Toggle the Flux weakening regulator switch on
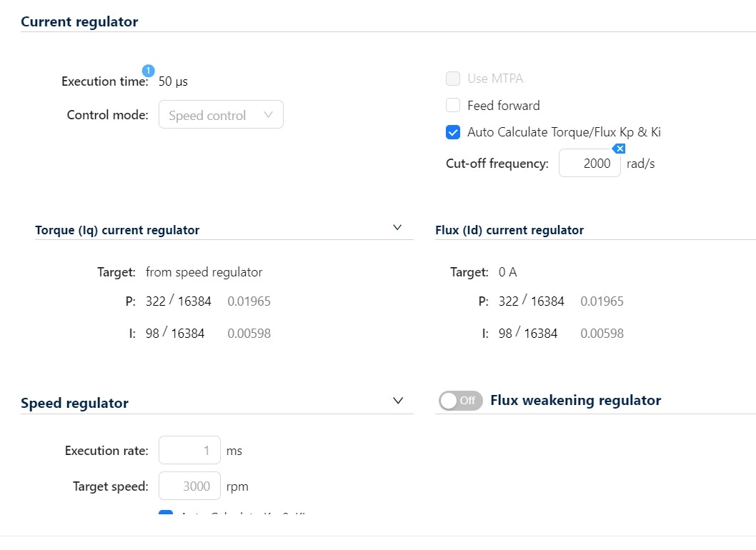This screenshot has height=550, width=756. (x=460, y=401)
